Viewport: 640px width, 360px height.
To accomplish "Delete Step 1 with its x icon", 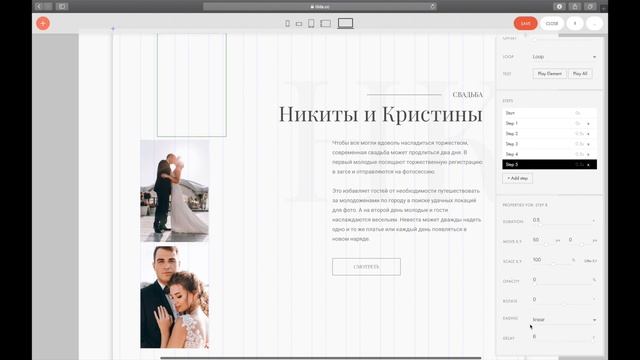I will tap(588, 124).
